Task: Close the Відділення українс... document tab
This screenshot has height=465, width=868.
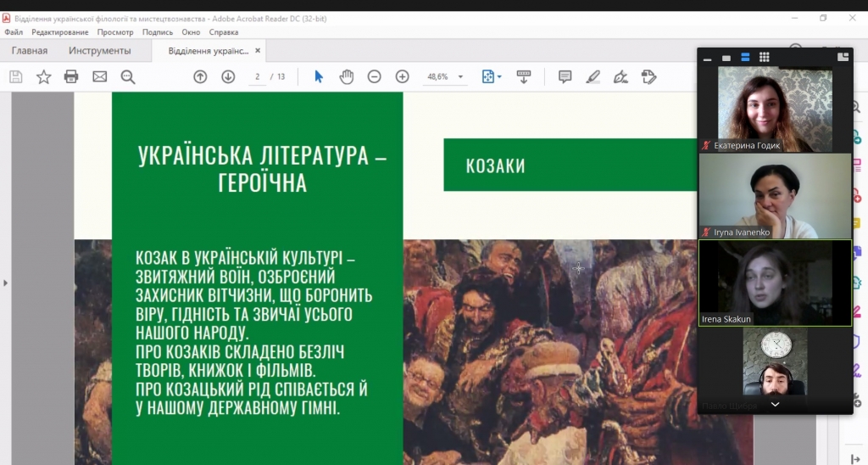Action: coord(258,50)
